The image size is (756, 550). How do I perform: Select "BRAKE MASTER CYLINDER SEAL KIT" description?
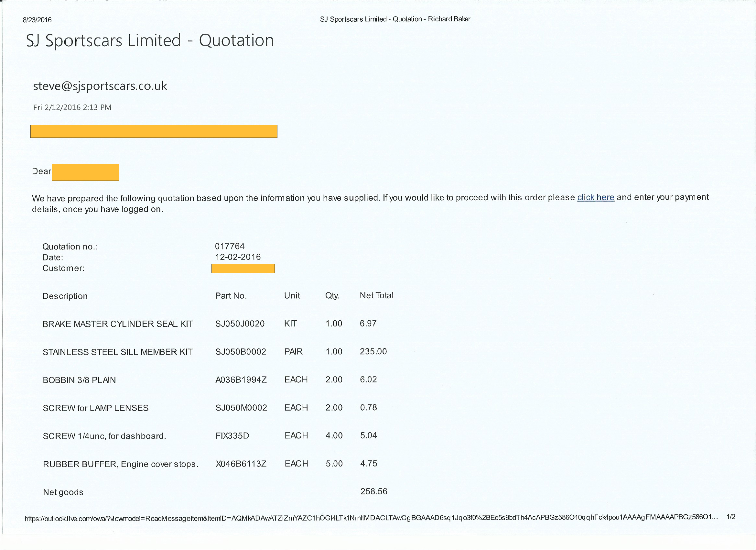118,324
